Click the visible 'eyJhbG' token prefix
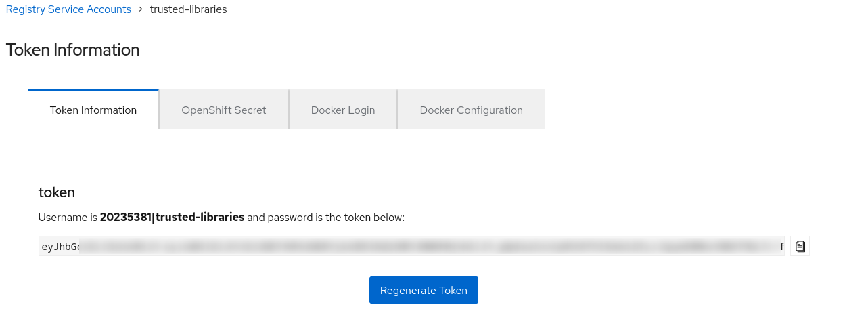 pyautogui.click(x=60, y=247)
